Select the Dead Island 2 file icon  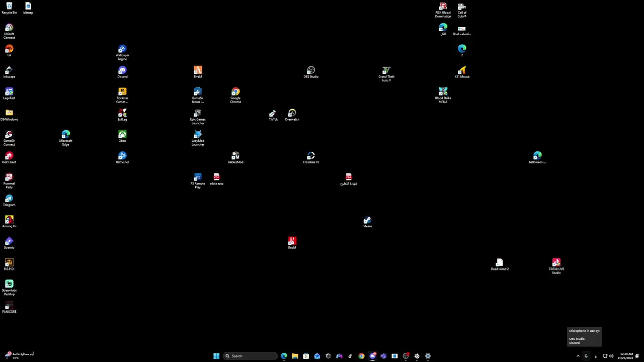click(x=500, y=264)
